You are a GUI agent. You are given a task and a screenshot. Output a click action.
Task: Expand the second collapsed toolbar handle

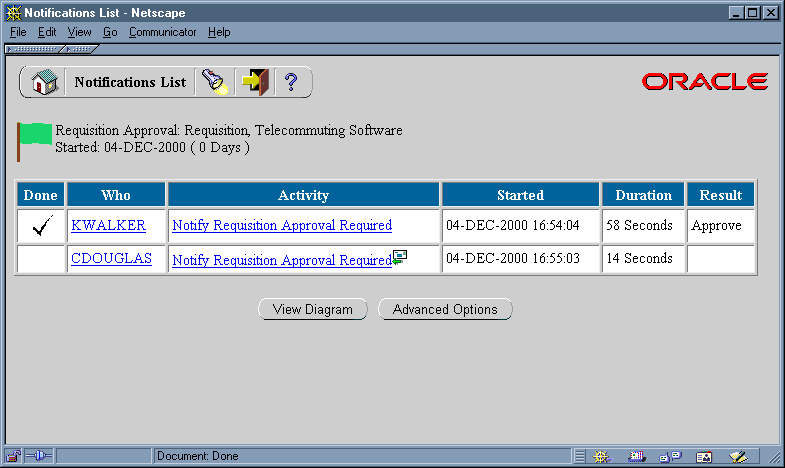pyautogui.click(x=79, y=48)
